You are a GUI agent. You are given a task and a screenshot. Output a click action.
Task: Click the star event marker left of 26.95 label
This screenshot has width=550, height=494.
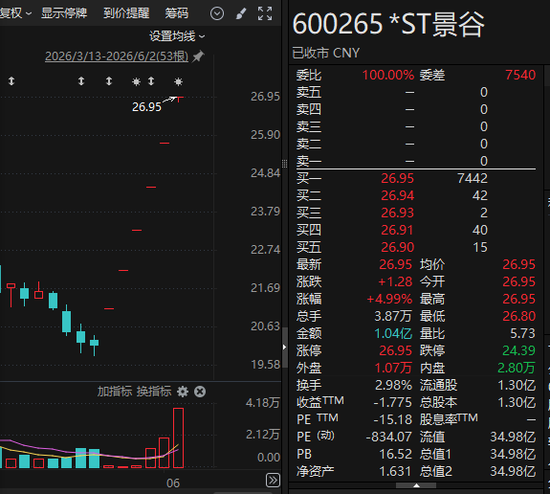click(136, 82)
